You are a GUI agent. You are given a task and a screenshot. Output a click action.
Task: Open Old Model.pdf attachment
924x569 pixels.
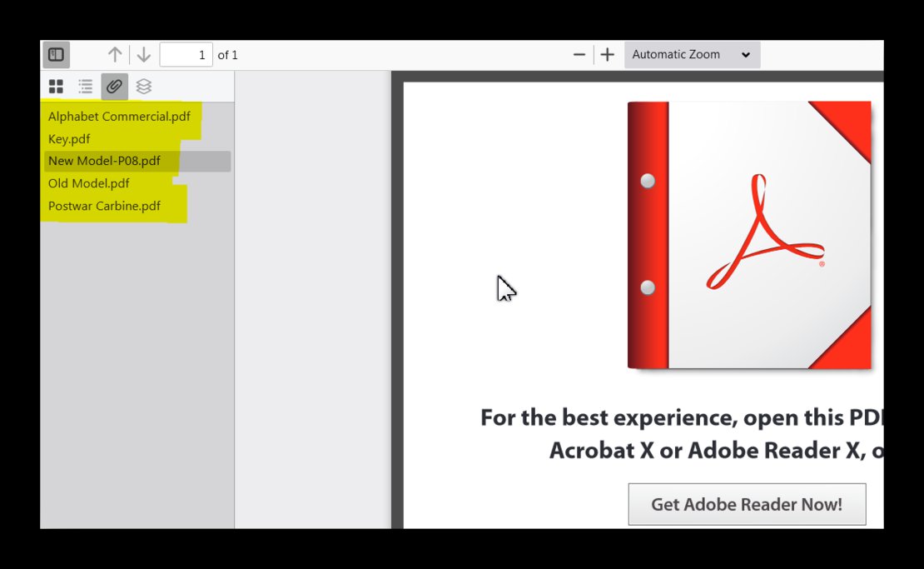point(88,183)
